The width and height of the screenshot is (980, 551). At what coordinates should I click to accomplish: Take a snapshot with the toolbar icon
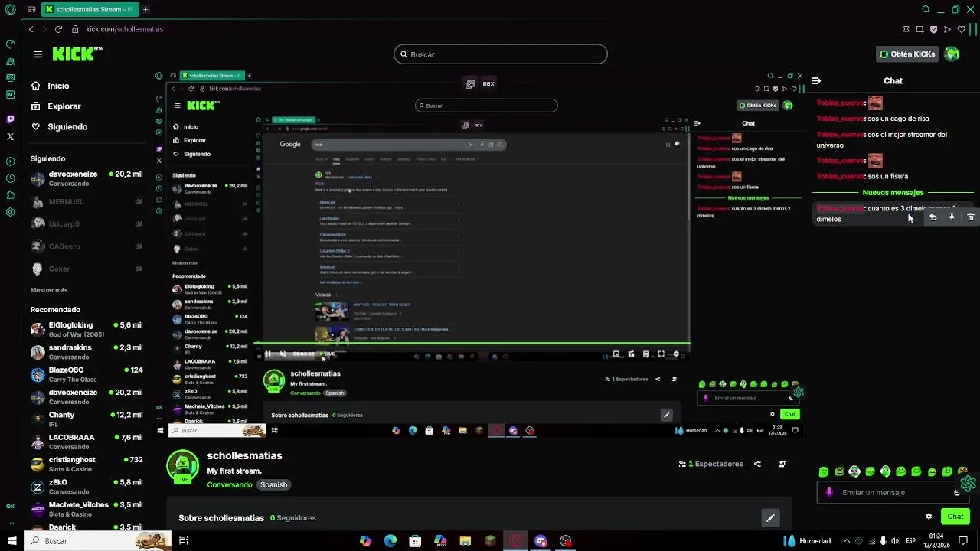pyautogui.click(x=920, y=29)
